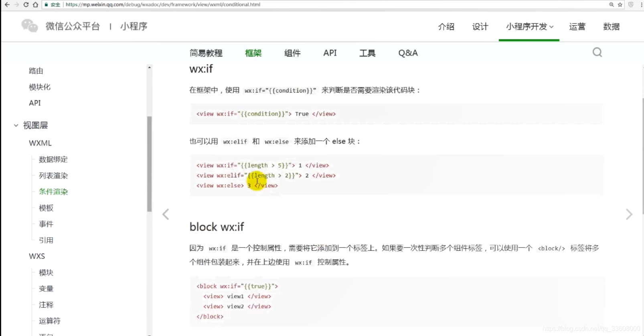The width and height of the screenshot is (644, 336).
Task: Open 引用 in the sidebar
Action: click(46, 240)
